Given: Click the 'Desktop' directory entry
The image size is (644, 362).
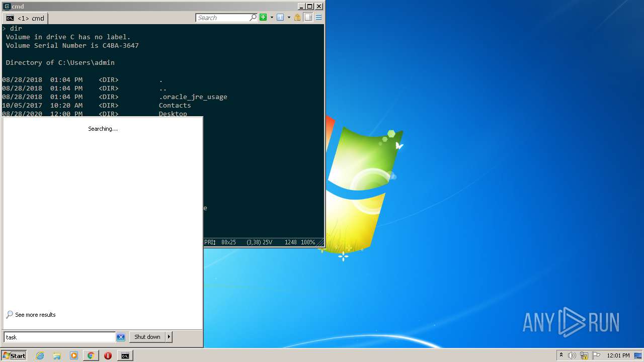Looking at the screenshot, I should click(x=173, y=114).
